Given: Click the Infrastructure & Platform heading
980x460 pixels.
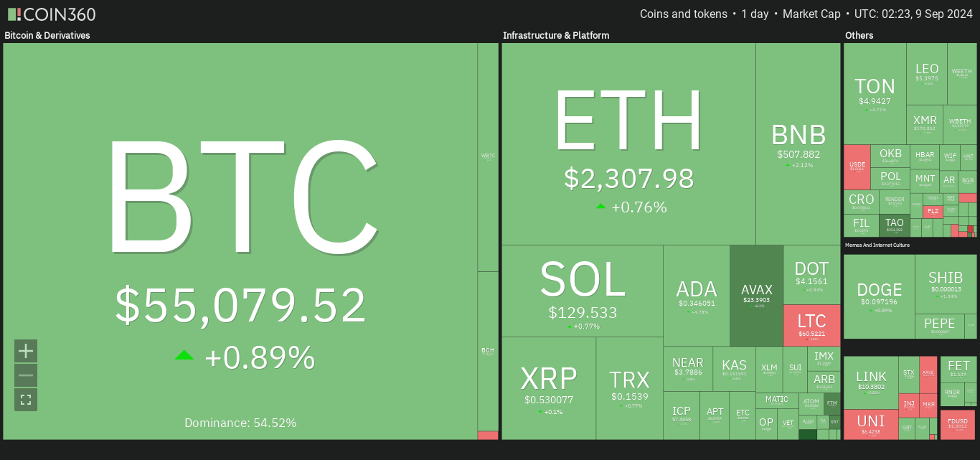Looking at the screenshot, I should 556,35.
